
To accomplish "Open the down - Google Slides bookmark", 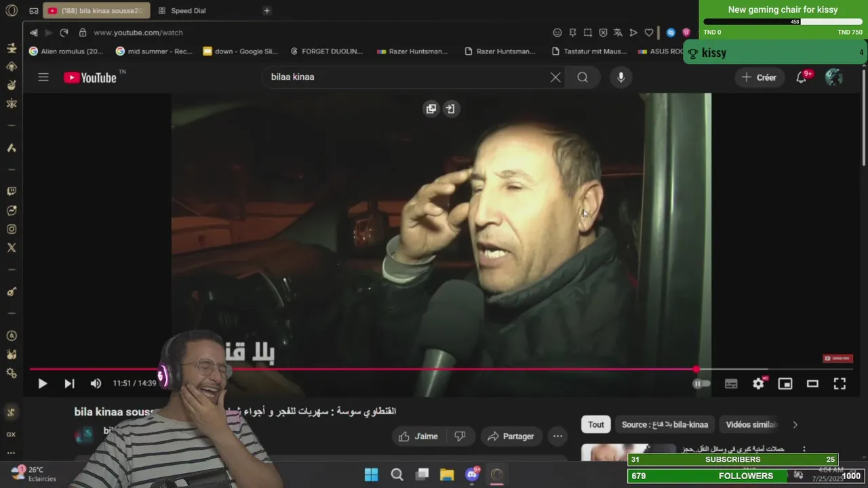I will click(x=241, y=52).
